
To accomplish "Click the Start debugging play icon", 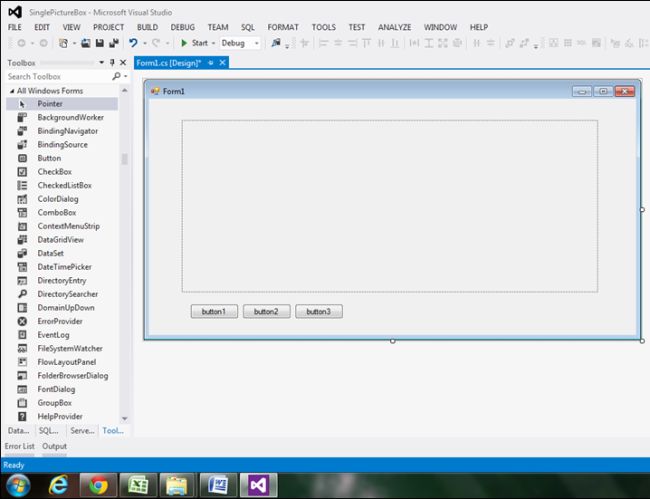I will point(184,43).
